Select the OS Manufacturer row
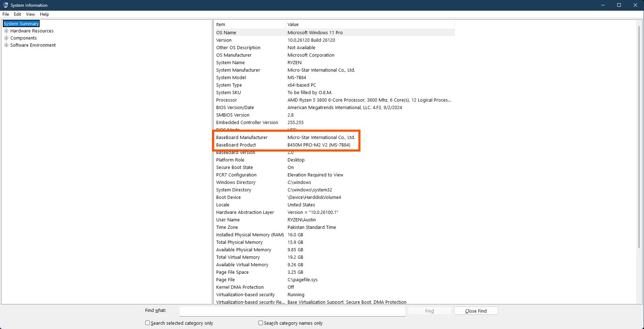Viewport: 644px width, 329px height. [334, 55]
